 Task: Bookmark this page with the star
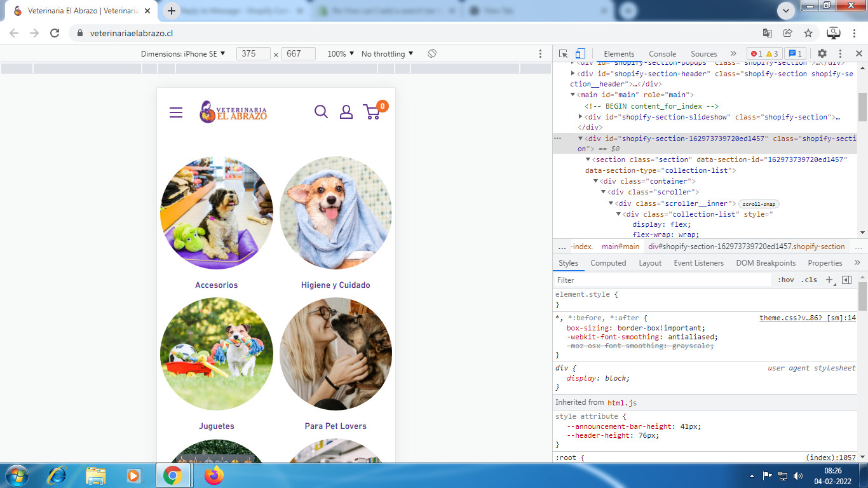coord(808,33)
